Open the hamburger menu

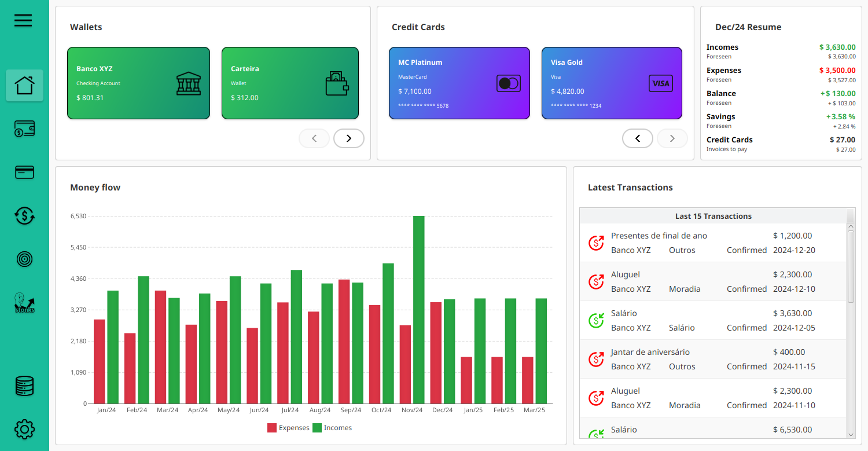[23, 21]
